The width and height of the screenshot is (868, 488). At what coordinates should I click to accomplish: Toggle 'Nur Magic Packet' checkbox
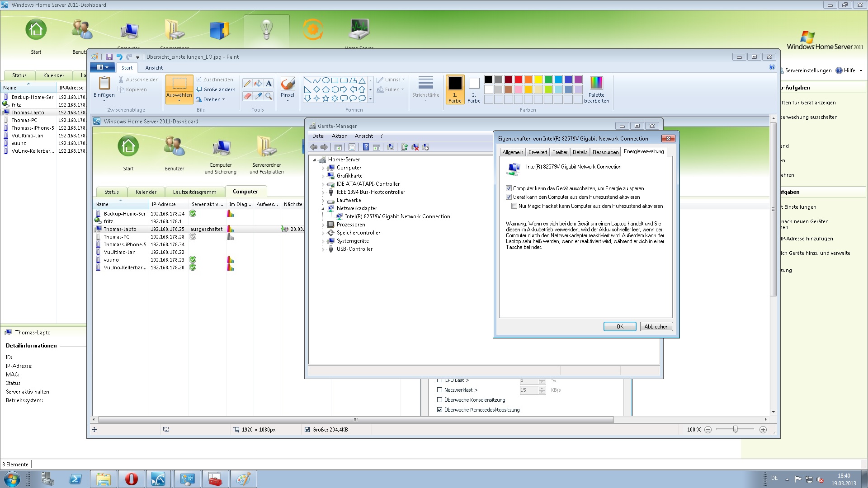pyautogui.click(x=514, y=206)
